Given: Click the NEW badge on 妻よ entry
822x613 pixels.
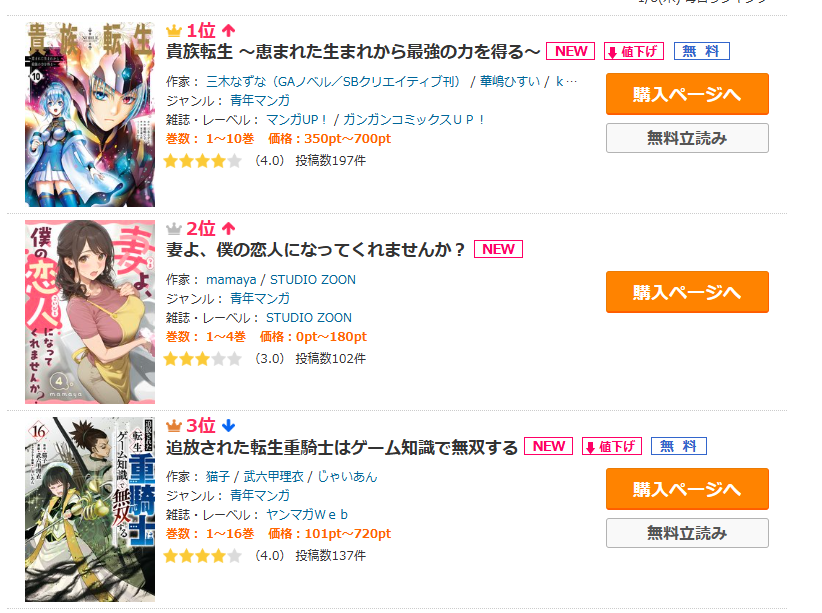Looking at the screenshot, I should point(498,249).
